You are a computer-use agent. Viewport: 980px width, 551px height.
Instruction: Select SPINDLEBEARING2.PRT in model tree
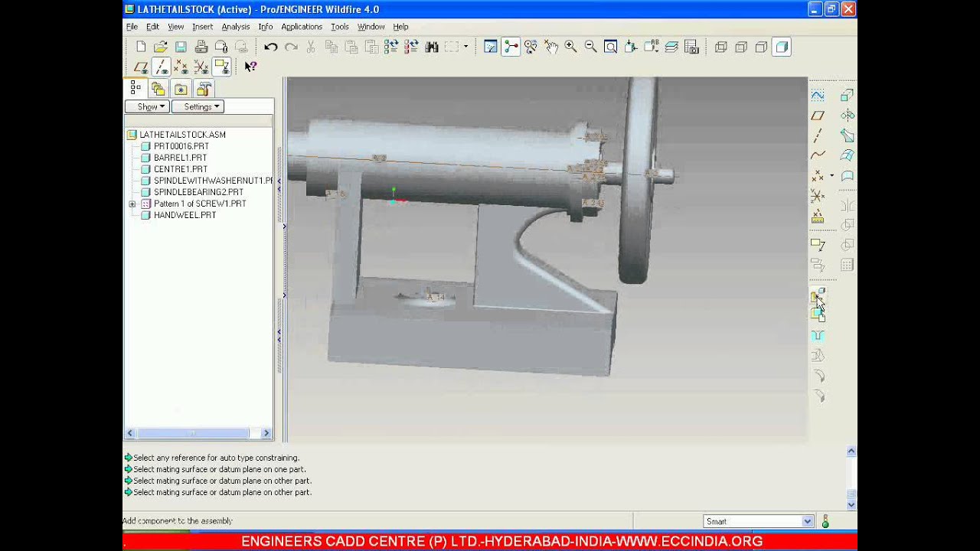(198, 192)
